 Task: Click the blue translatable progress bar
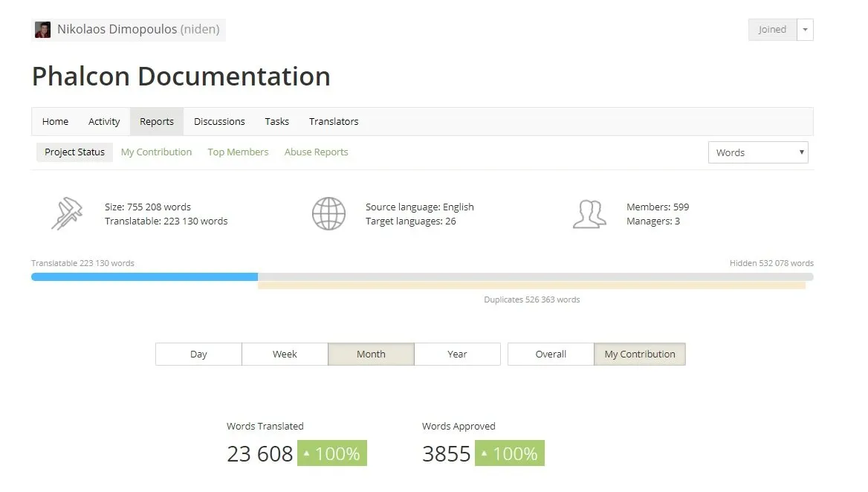click(x=144, y=276)
